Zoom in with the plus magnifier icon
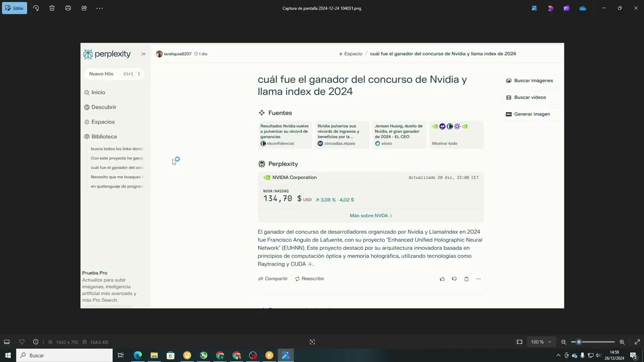The image size is (644, 362). (622, 342)
